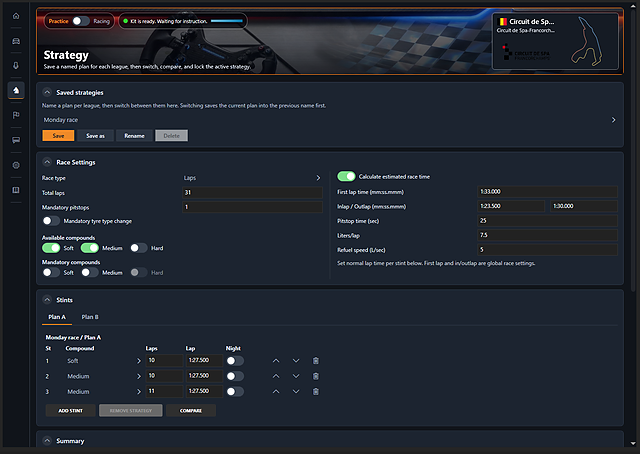This screenshot has height=454, width=640.
Task: Disable Medium available compound
Action: click(x=90, y=248)
